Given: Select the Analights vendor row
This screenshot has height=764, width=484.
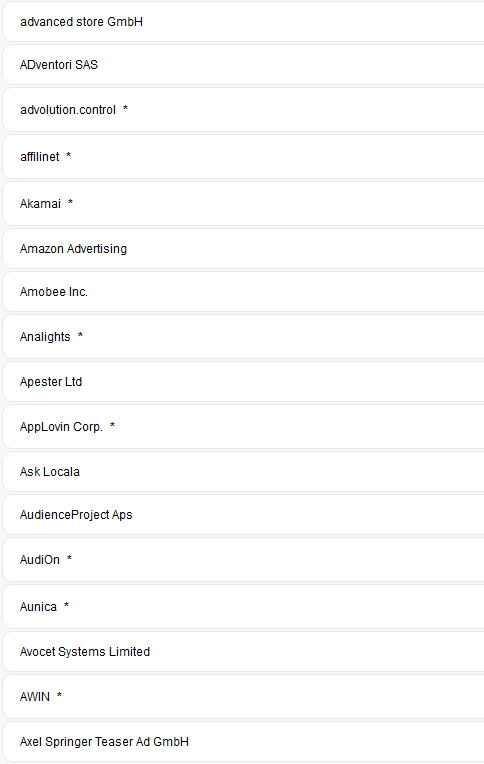Looking at the screenshot, I should click(x=244, y=337).
